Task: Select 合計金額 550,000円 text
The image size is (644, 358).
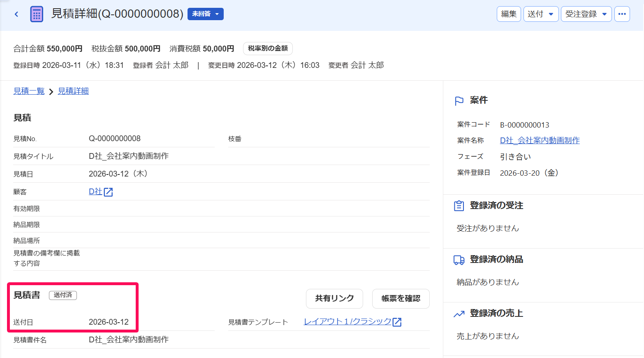Action: point(48,49)
